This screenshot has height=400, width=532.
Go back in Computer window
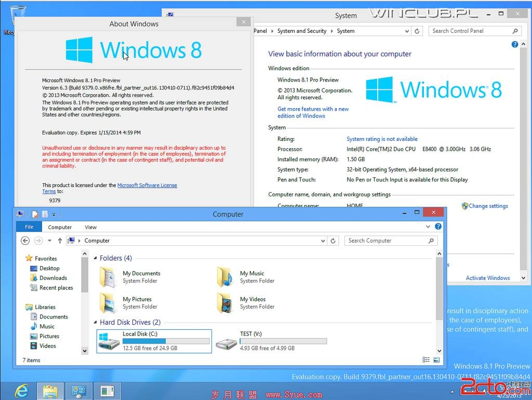[x=25, y=241]
